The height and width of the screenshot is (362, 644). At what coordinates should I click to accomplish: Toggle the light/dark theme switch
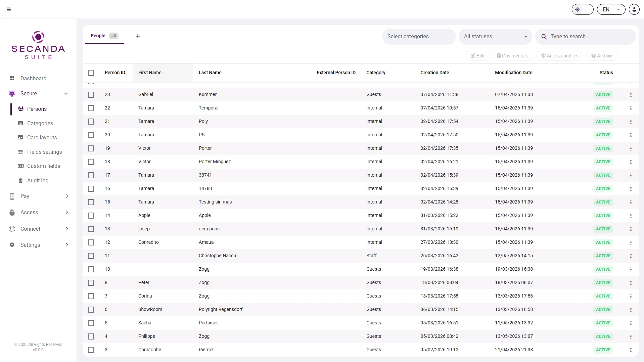[583, 9]
